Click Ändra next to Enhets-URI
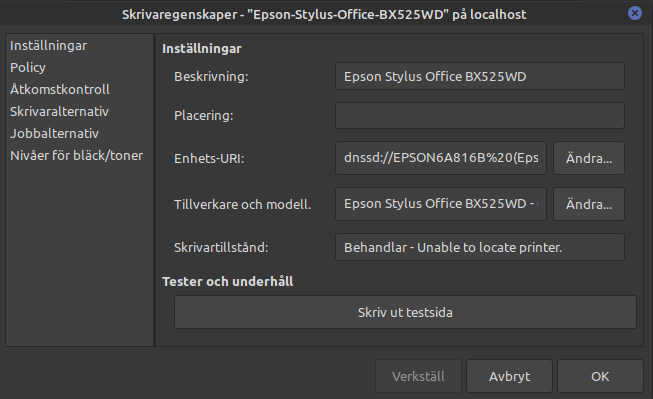The height and width of the screenshot is (399, 653). (x=589, y=158)
